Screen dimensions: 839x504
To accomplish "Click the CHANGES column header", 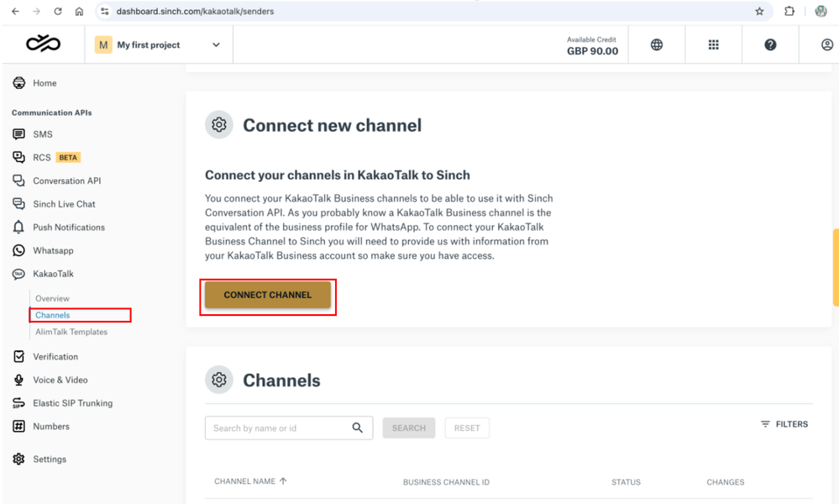I will click(725, 482).
